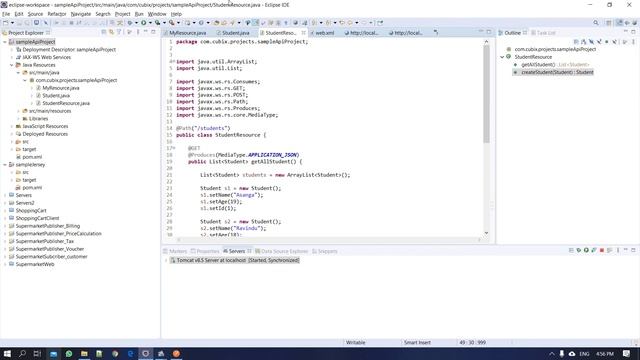640x360 pixels.
Task: Open the Run button dropdown arrow
Action: [150, 23]
